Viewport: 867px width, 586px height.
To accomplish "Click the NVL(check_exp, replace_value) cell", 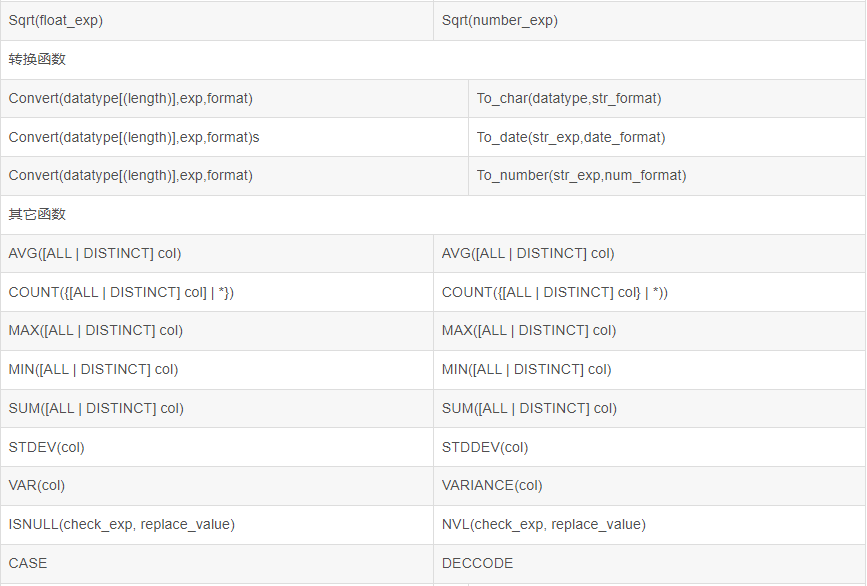I will point(544,524).
